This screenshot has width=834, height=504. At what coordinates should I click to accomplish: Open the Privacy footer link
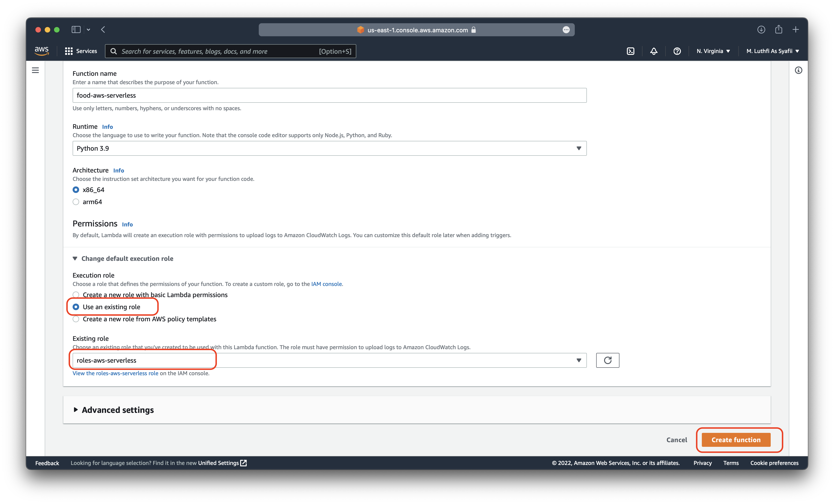pyautogui.click(x=702, y=463)
